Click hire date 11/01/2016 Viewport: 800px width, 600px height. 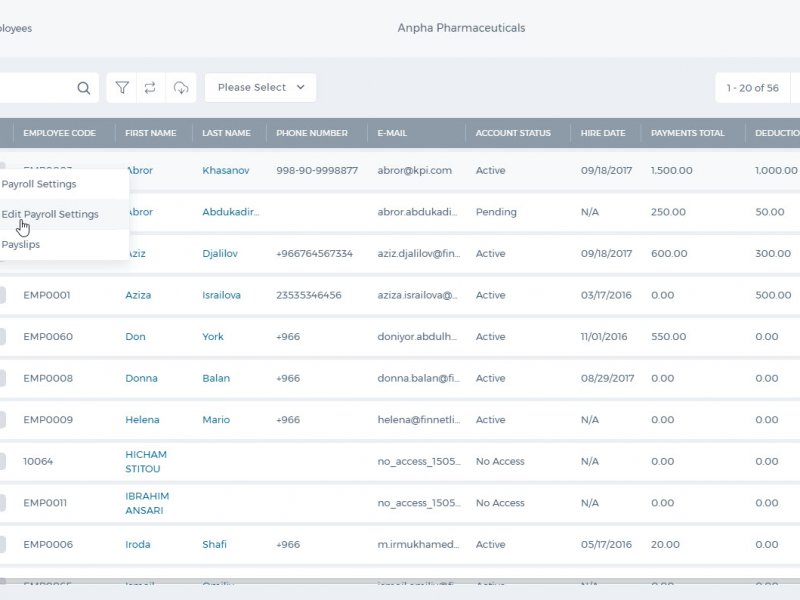point(604,337)
